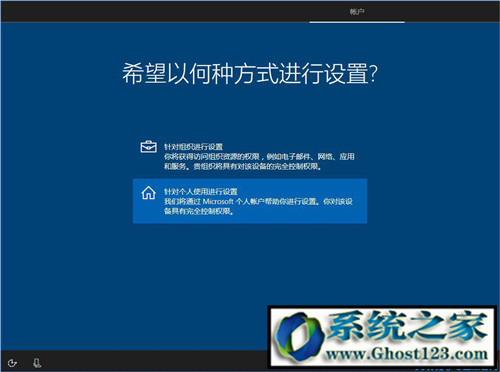Click the empty dark bottom bar area
The width and height of the screenshot is (500, 372).
153,361
